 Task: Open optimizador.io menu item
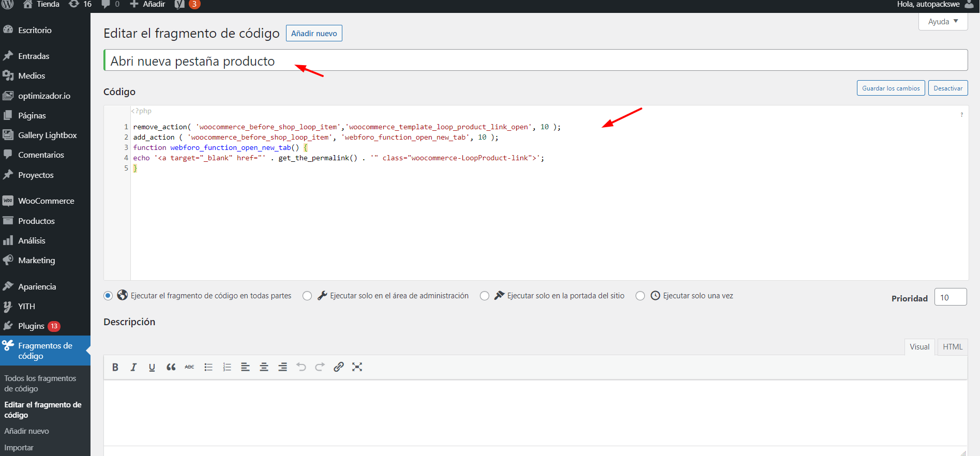(x=45, y=96)
